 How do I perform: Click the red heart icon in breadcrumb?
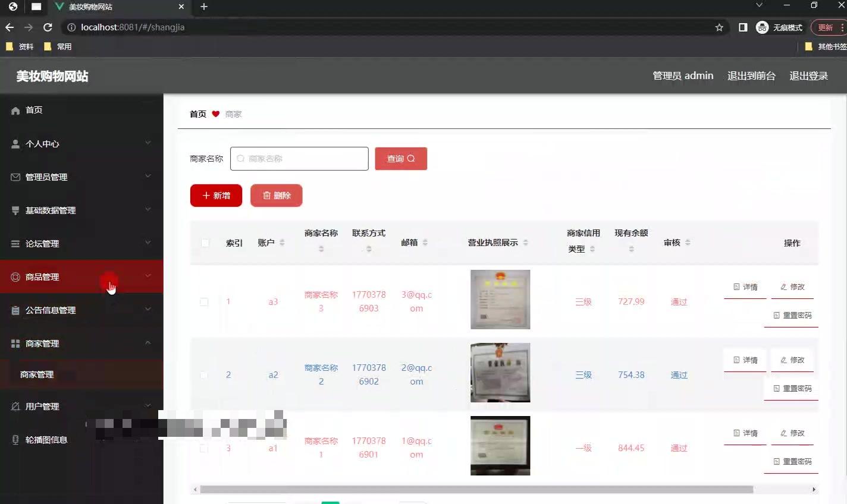pos(215,114)
